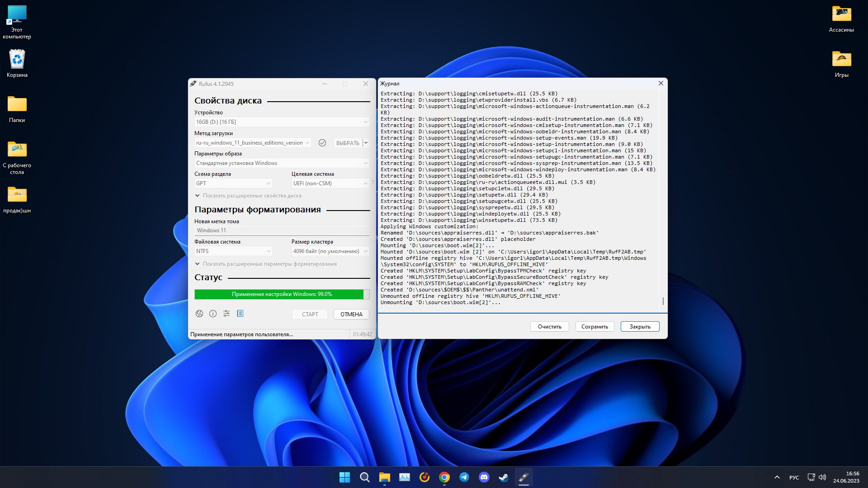Screen dimensions: 868x488
Task: Click the log line for 'winsetupetw.dll (73.5 KB)'
Action: point(469,220)
